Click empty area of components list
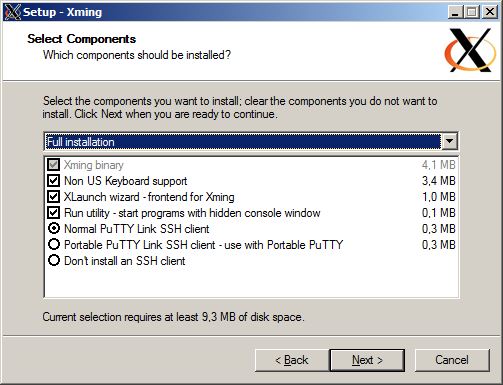Viewport: 503px width, 385px height. pyautogui.click(x=251, y=283)
